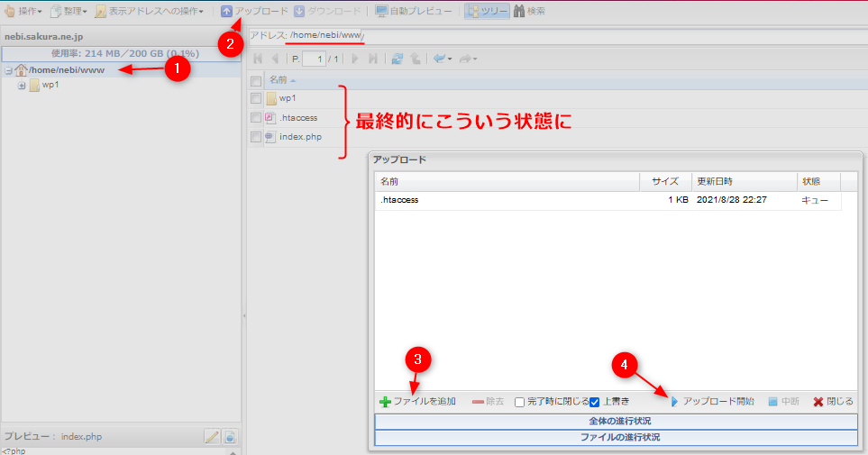Viewport: 868px width, 455px height.
Task: Click the 閉じる (Close) button in the upload dialog
Action: coord(833,402)
